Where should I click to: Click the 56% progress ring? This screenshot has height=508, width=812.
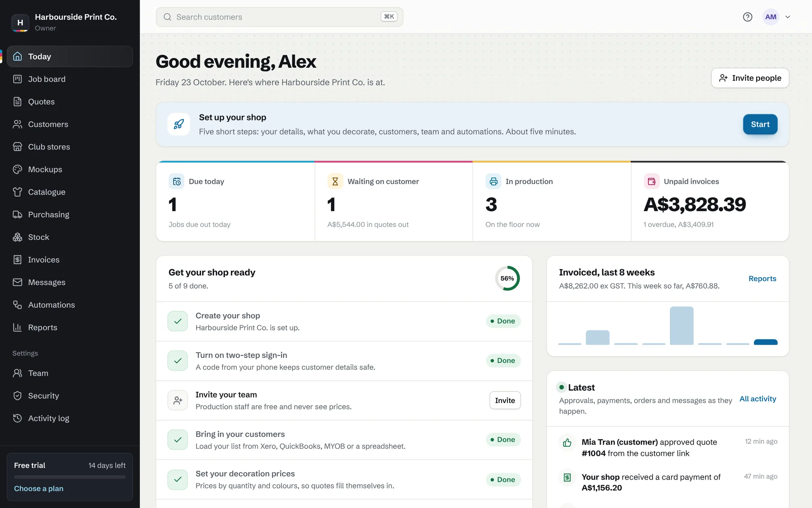(x=507, y=278)
